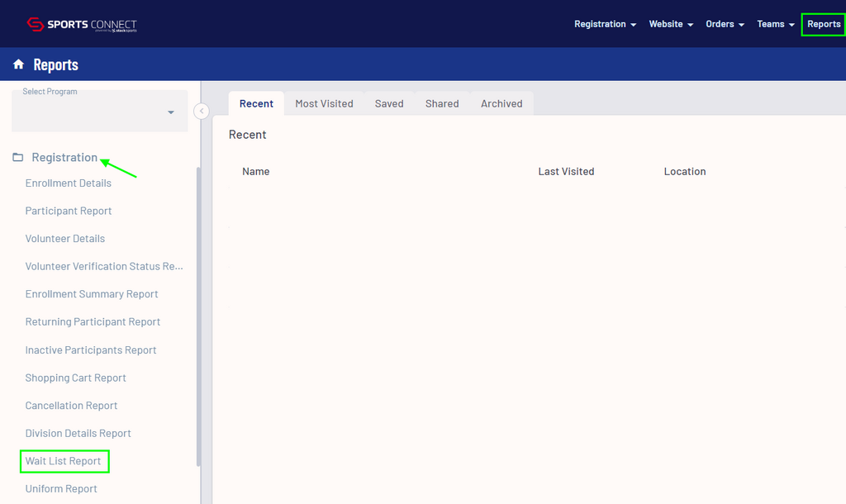Open the Shopping Cart Report
This screenshot has width=846, height=504.
(x=76, y=378)
